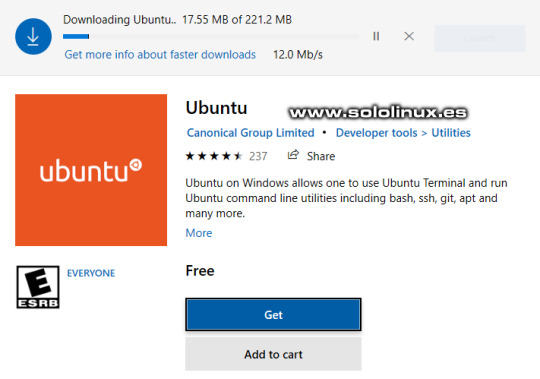Pause the Ubuntu download

pyautogui.click(x=376, y=36)
